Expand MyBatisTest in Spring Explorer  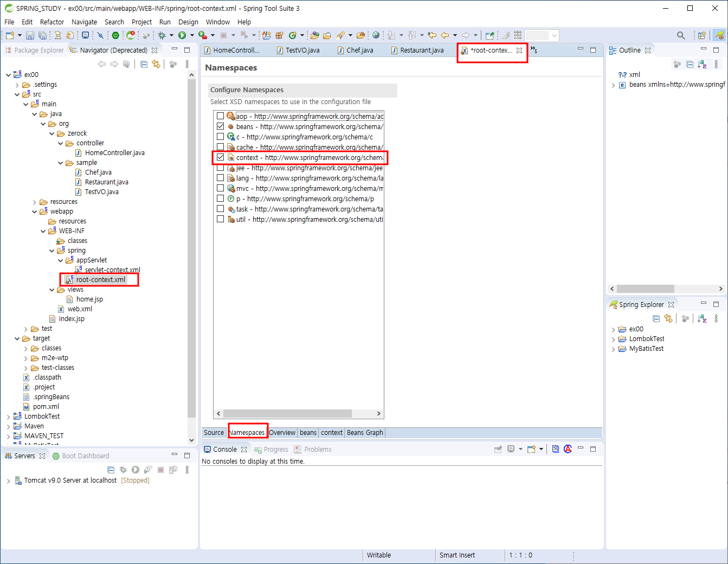tap(613, 349)
